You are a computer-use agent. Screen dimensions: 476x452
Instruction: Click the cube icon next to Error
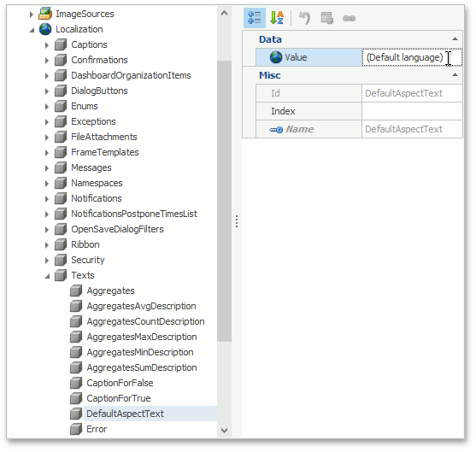coord(76,429)
